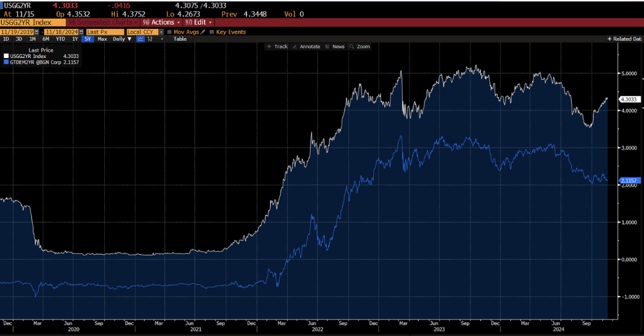Edit the end date 11/18/2024 field
644x336 pixels.
(x=61, y=32)
